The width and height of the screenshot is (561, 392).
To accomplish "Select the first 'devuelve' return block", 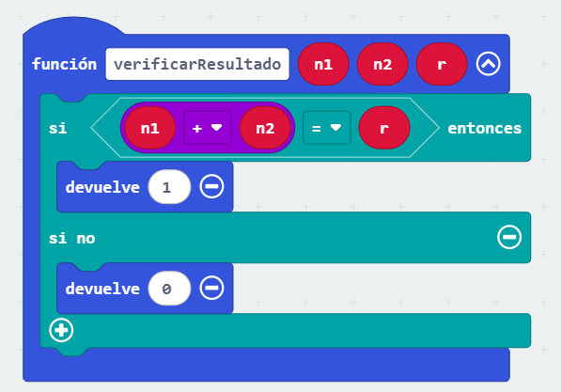I will 102,187.
